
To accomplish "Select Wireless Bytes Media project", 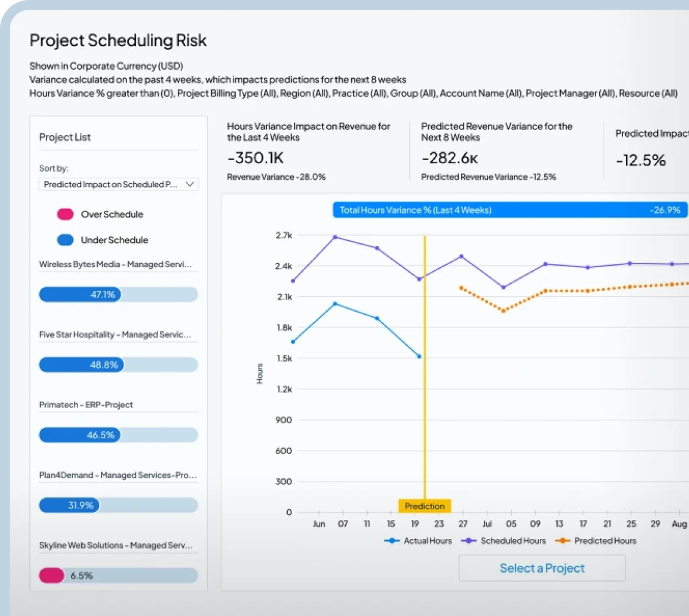I will tap(115, 265).
